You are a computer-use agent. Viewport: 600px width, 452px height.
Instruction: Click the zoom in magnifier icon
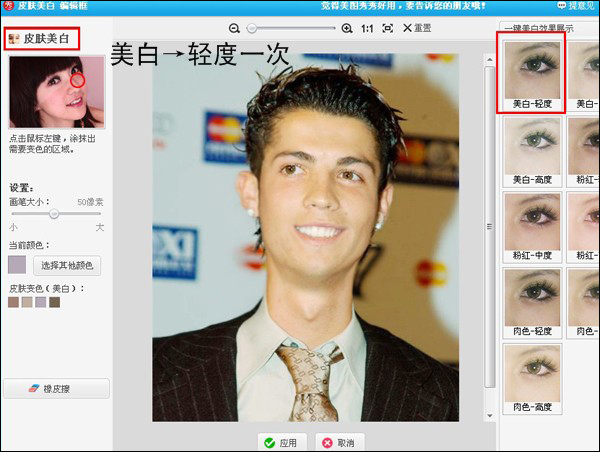coord(347,28)
